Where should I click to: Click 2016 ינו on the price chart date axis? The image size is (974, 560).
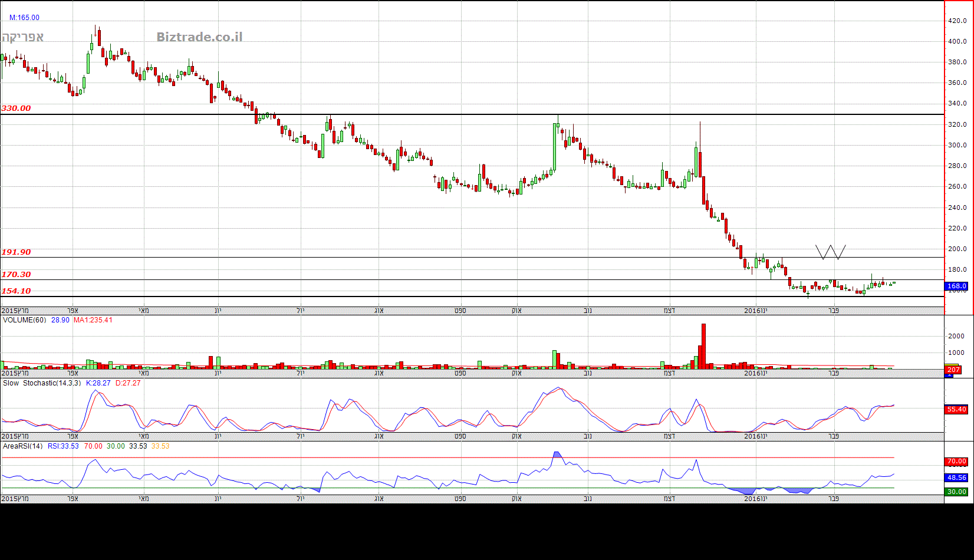755,311
